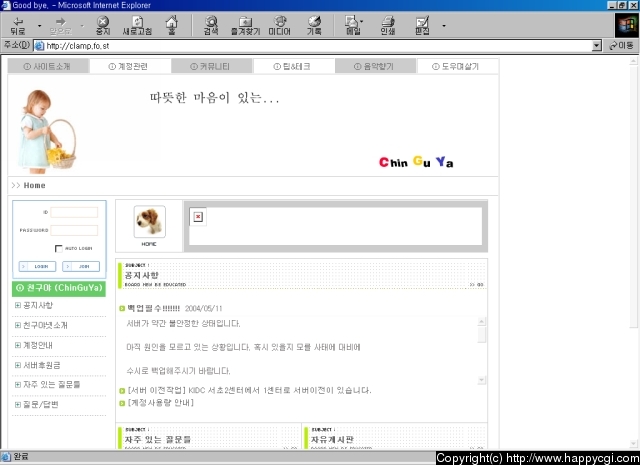This screenshot has width=640, height=465.
Task: Click the address bar URL field
Action: point(313,46)
